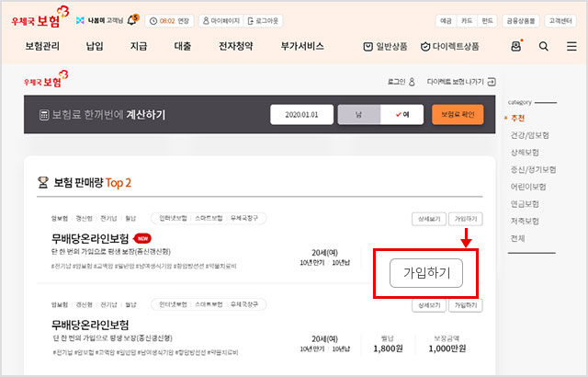Select the 종신/정기보험 category
This screenshot has height=377, width=588.
coord(533,169)
